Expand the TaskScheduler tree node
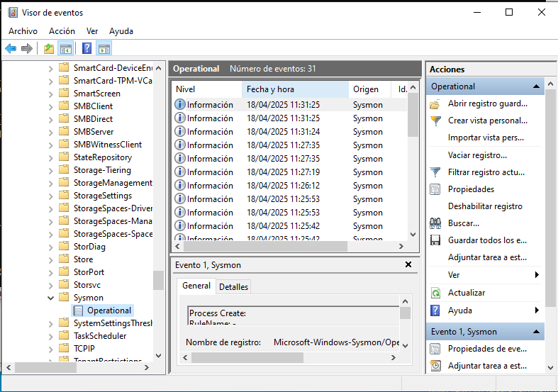 (51, 336)
